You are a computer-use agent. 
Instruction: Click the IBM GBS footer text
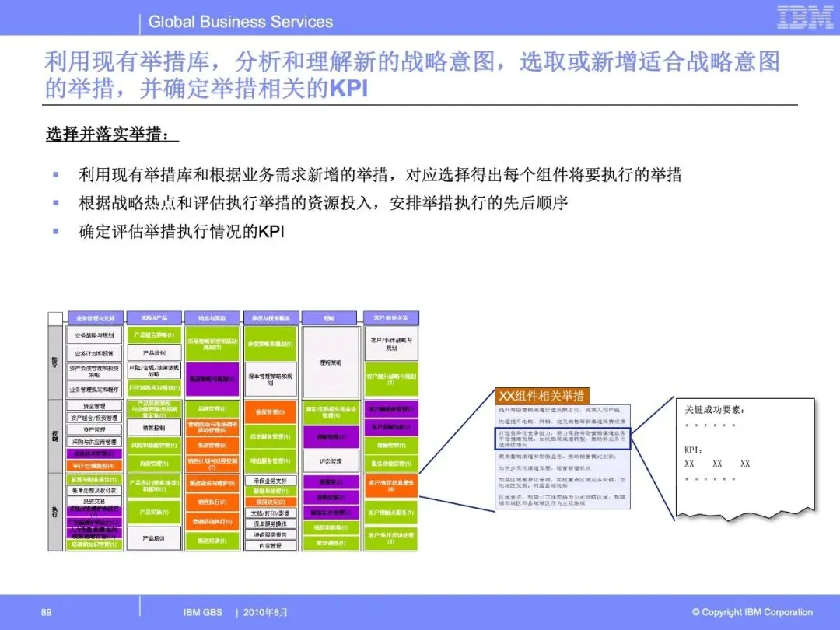pos(202,612)
